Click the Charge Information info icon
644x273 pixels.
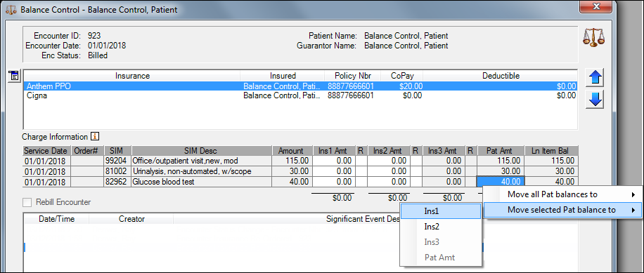95,136
